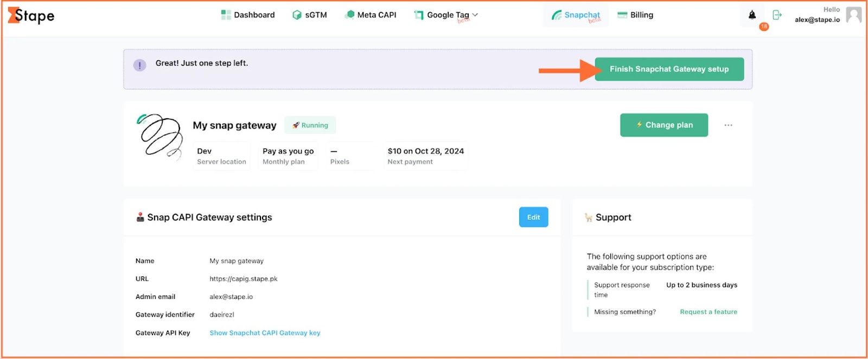Click the admin email alex@stape.io value
Image resolution: width=868 pixels, height=359 pixels.
[231, 297]
